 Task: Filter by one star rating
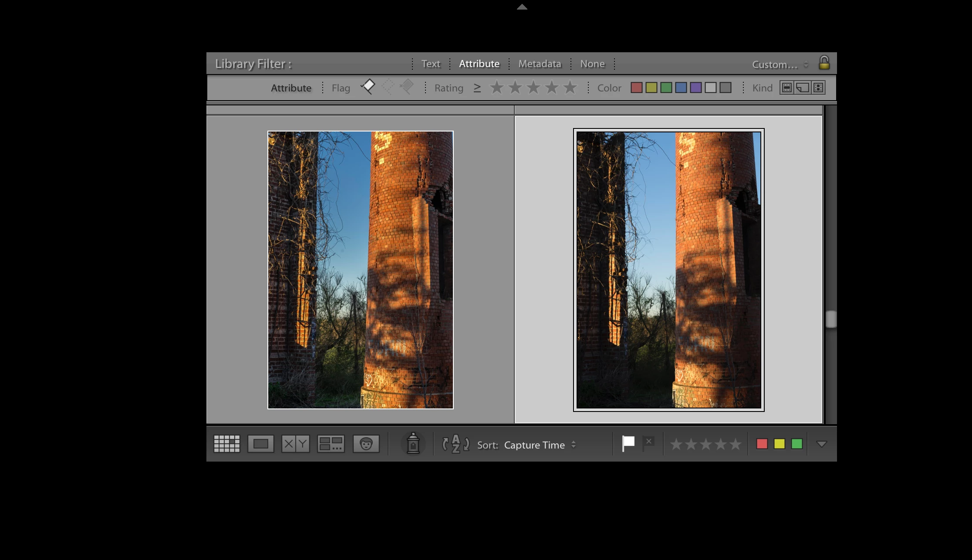(x=497, y=88)
